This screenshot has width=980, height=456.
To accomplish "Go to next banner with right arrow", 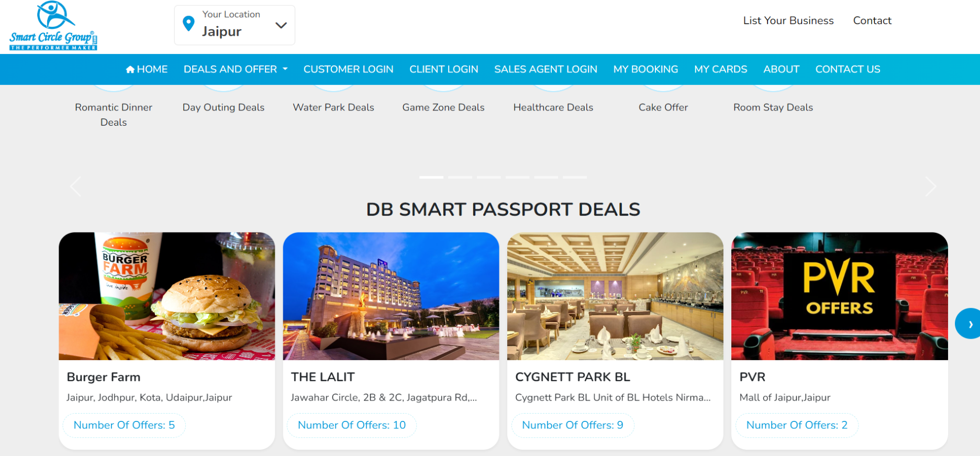I will coord(930,186).
